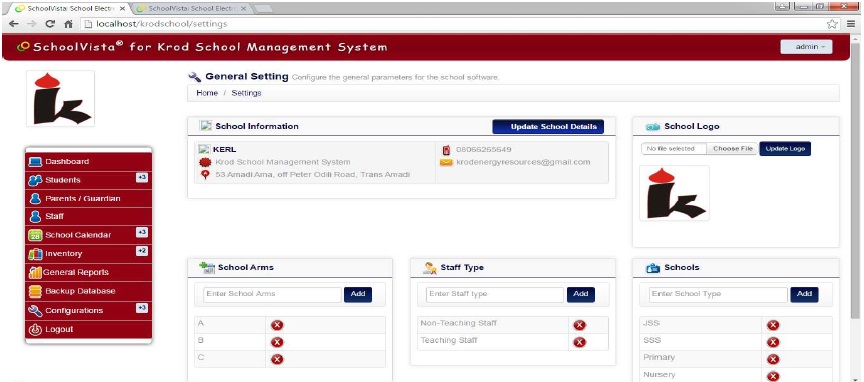Click the General Setting wrench icon heading
This screenshot has height=382, width=864.
coord(195,77)
